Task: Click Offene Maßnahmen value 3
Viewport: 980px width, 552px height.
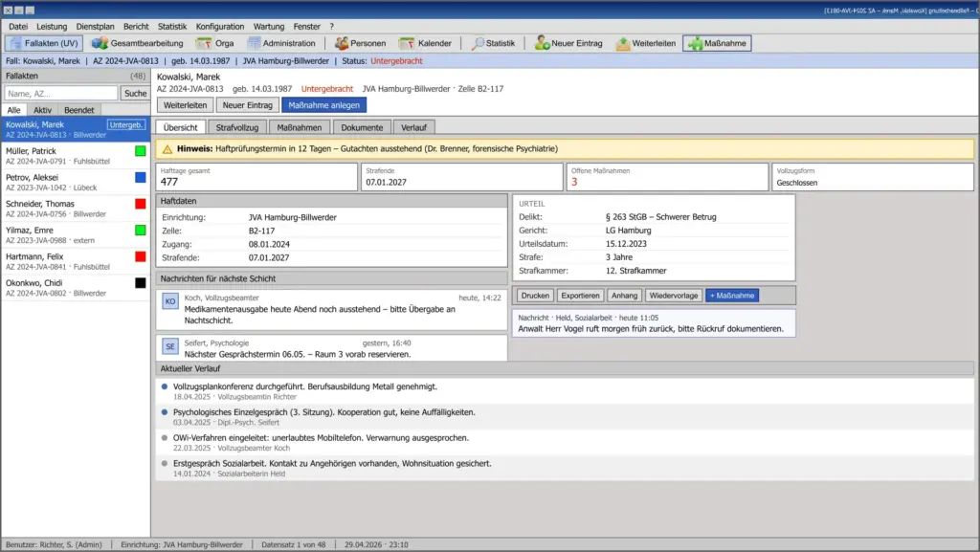Action: pos(574,182)
